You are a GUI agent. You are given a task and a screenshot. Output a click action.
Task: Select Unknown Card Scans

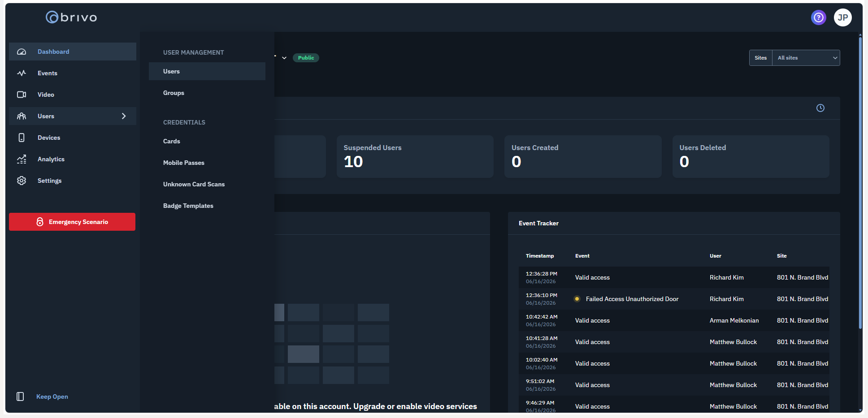click(207, 184)
